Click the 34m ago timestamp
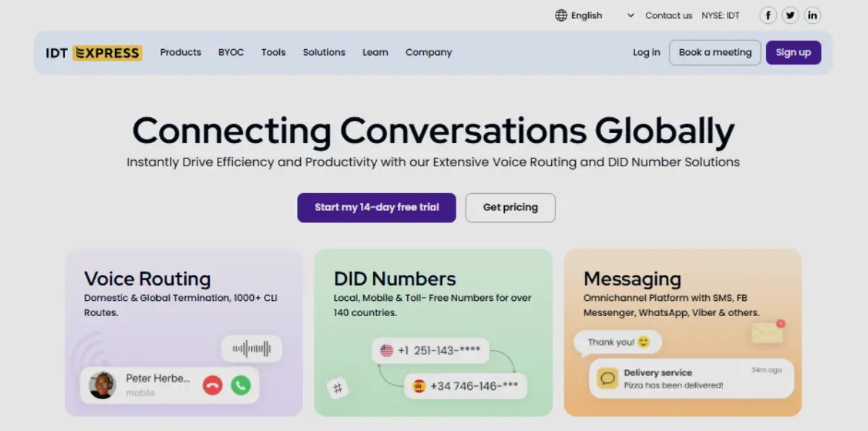 766,370
